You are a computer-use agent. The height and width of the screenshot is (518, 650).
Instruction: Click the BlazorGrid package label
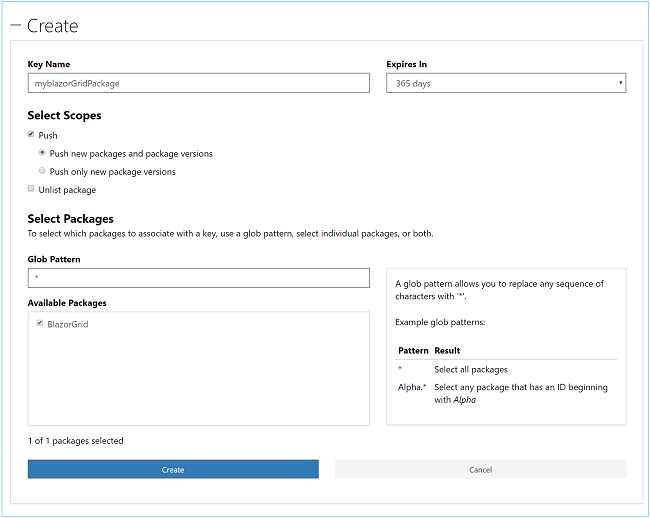pyautogui.click(x=68, y=324)
